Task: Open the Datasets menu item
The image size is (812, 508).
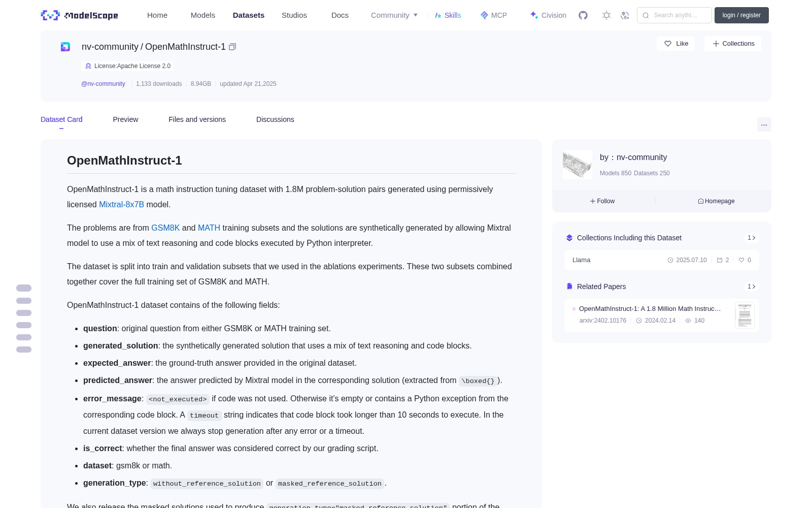Action: pos(249,15)
